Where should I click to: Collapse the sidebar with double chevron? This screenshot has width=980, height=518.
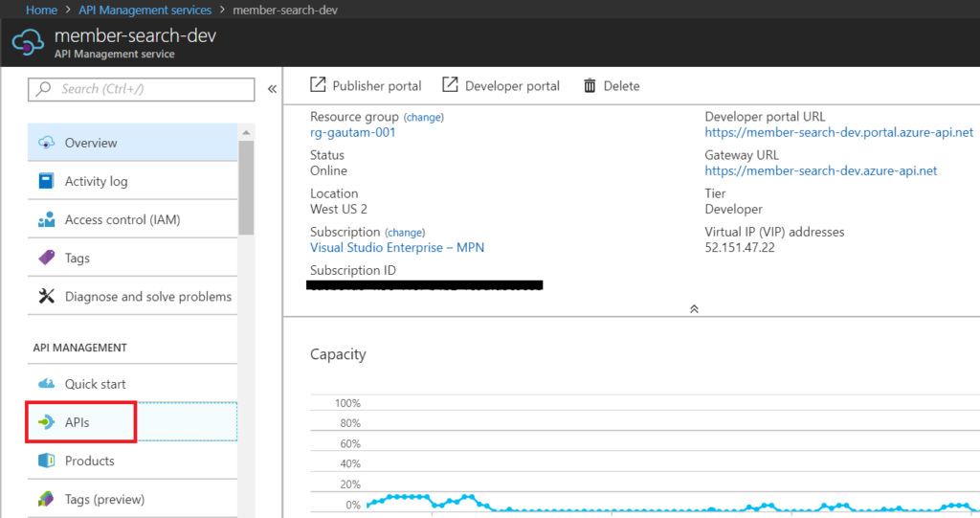[x=273, y=89]
